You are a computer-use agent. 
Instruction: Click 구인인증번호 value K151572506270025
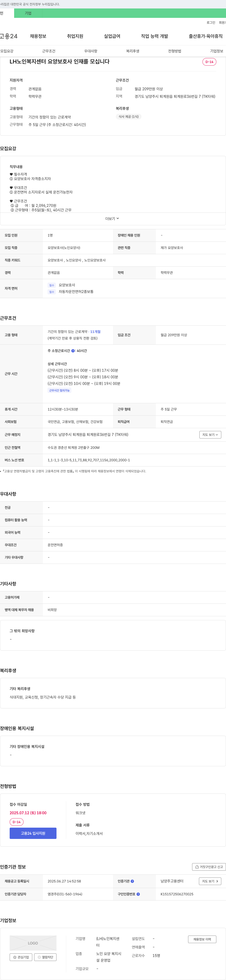pyautogui.click(x=177, y=894)
